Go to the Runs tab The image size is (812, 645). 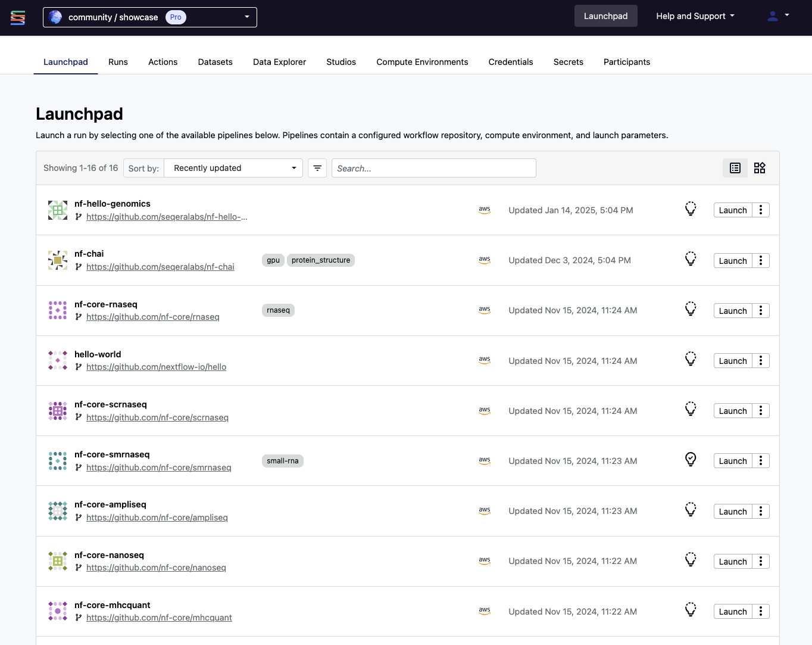[x=118, y=62]
